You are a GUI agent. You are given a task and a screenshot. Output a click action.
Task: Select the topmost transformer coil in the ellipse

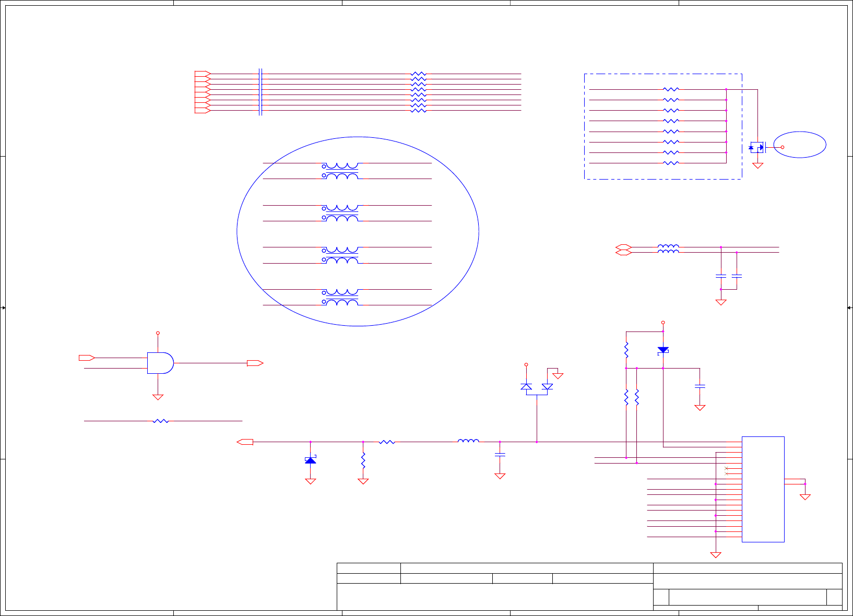point(340,171)
